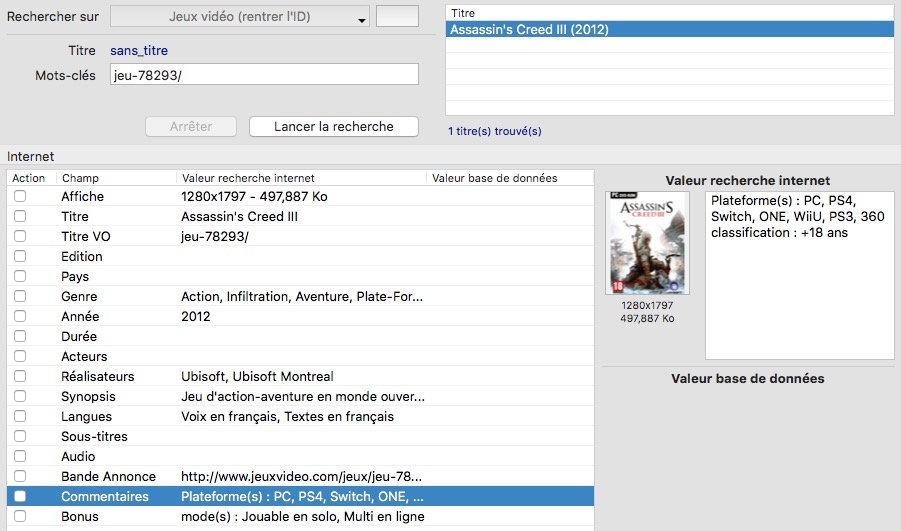Toggle the Année checkbox
This screenshot has width=901, height=531.
click(20, 317)
